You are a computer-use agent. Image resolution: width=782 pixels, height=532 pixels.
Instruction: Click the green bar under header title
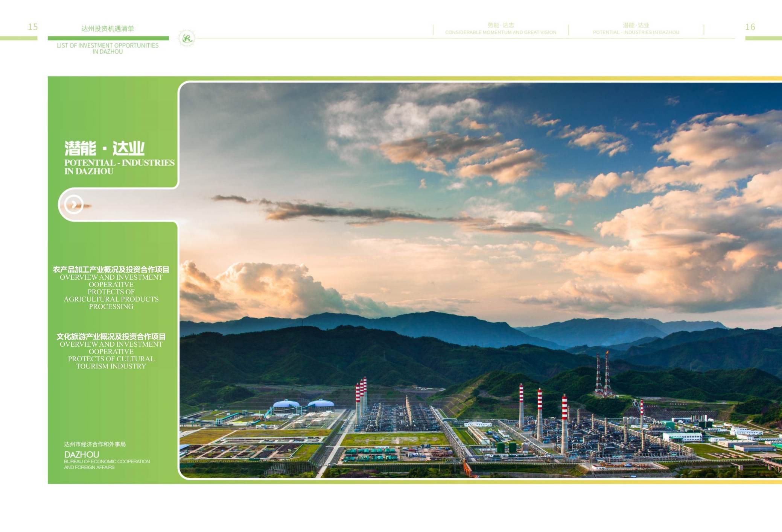click(x=108, y=38)
